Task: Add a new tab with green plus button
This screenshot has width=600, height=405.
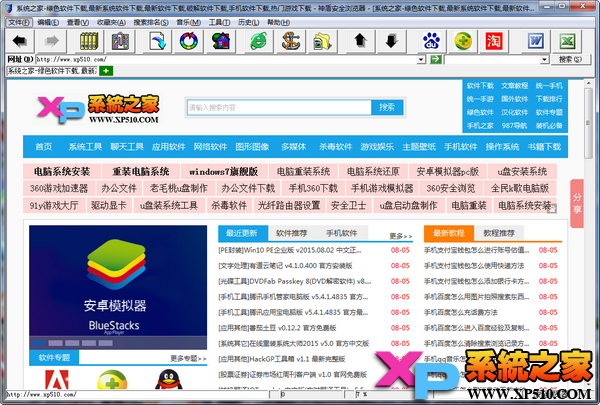Action: pyautogui.click(x=106, y=71)
